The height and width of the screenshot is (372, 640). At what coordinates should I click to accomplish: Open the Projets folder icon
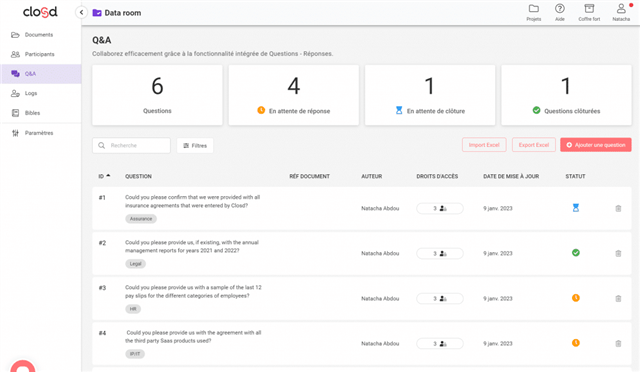coord(533,9)
